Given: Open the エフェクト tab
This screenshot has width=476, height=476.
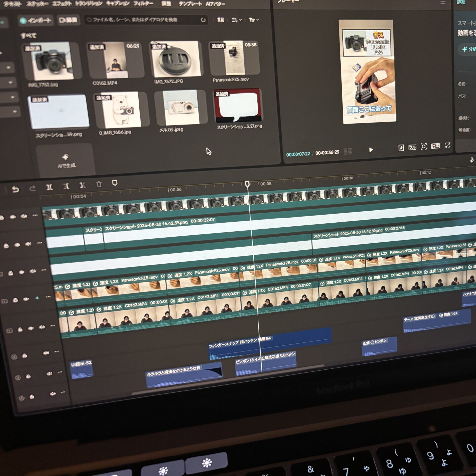Looking at the screenshot, I should point(61,4).
